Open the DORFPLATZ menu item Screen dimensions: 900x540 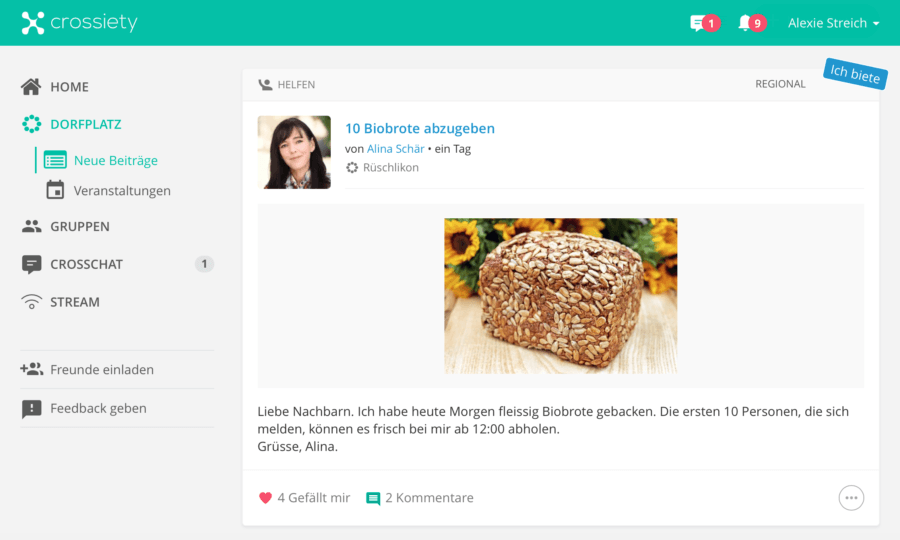point(86,124)
